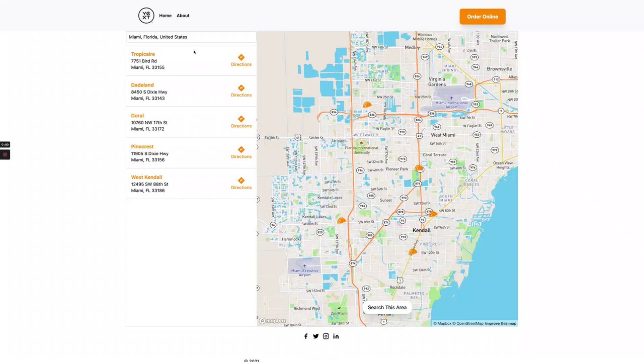The height and width of the screenshot is (362, 644).
Task: Open the Twitter social icon
Action: [x=315, y=336]
